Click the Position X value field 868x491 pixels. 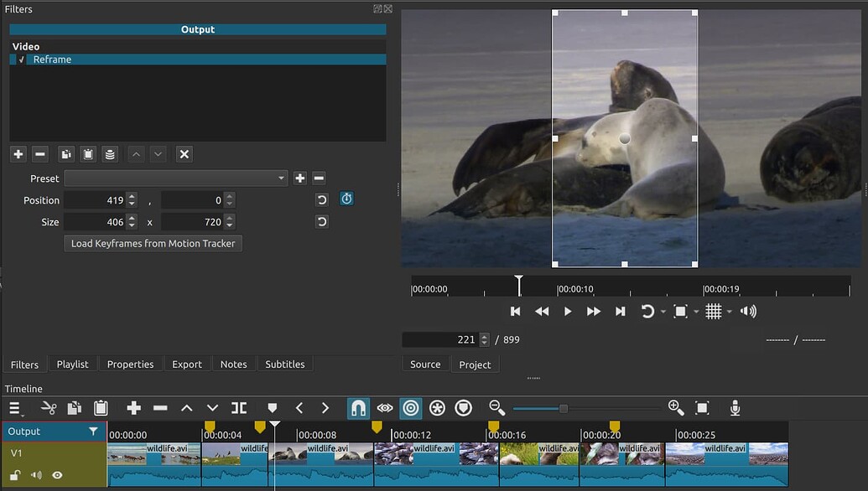(96, 200)
